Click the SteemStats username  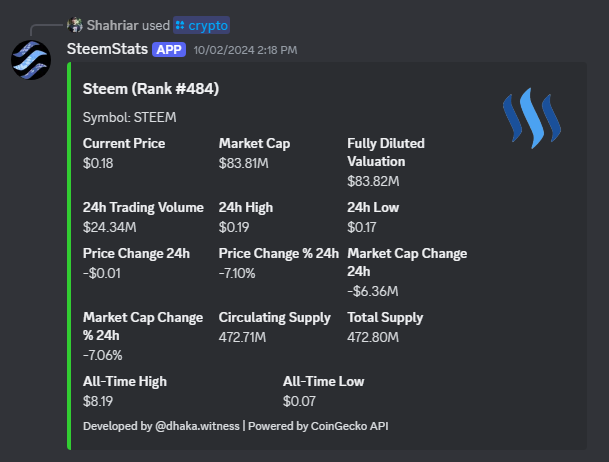click(x=105, y=48)
